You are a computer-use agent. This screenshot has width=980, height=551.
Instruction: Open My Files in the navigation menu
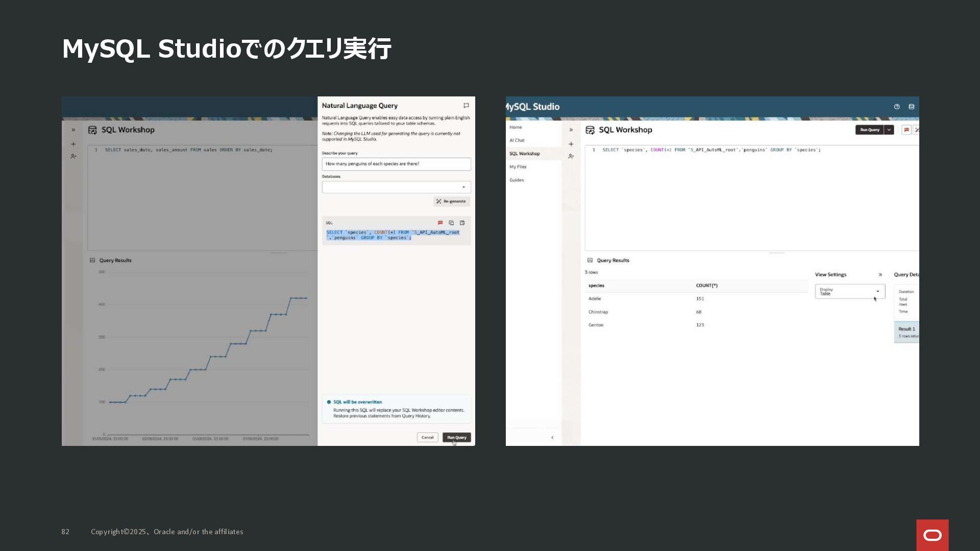click(518, 167)
